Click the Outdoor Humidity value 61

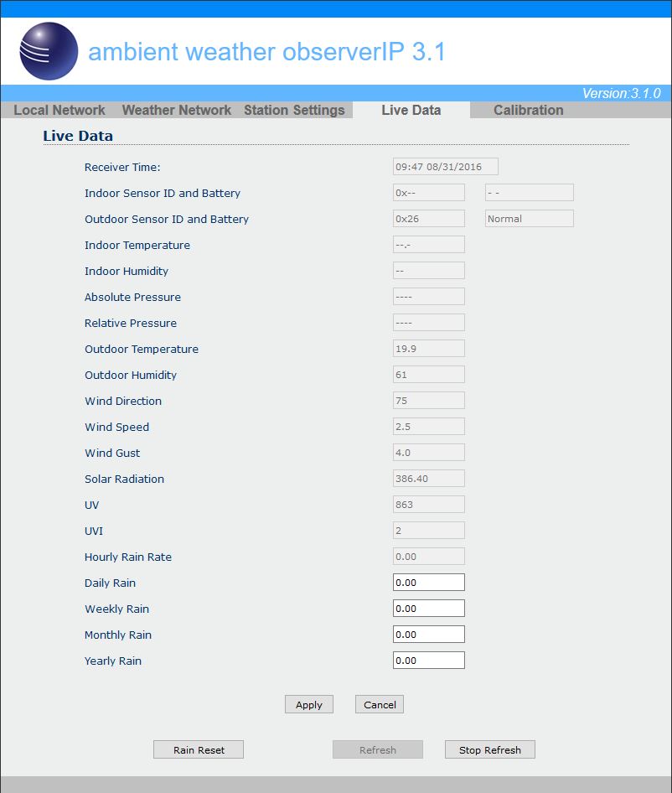(429, 375)
